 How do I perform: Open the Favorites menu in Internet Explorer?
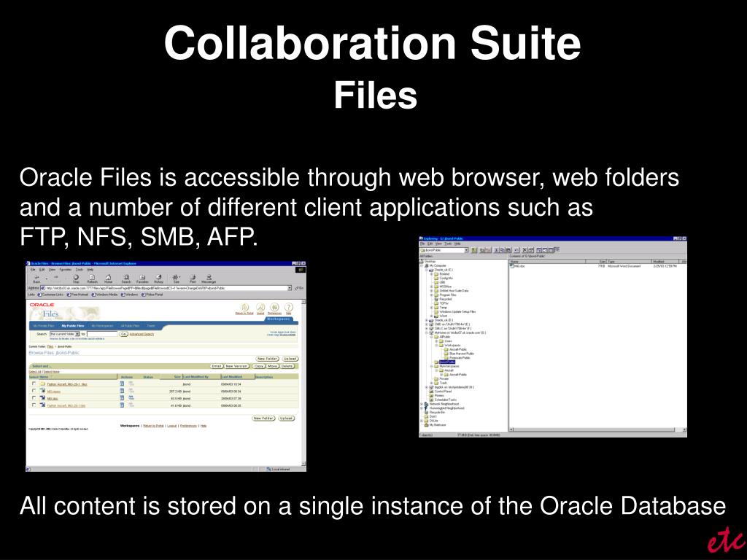(65, 270)
